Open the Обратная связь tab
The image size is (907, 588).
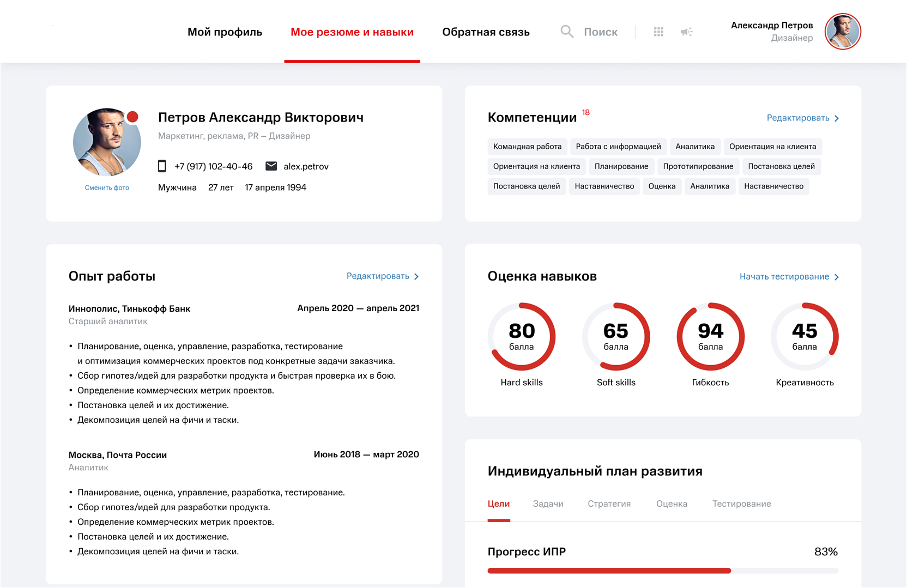(486, 32)
